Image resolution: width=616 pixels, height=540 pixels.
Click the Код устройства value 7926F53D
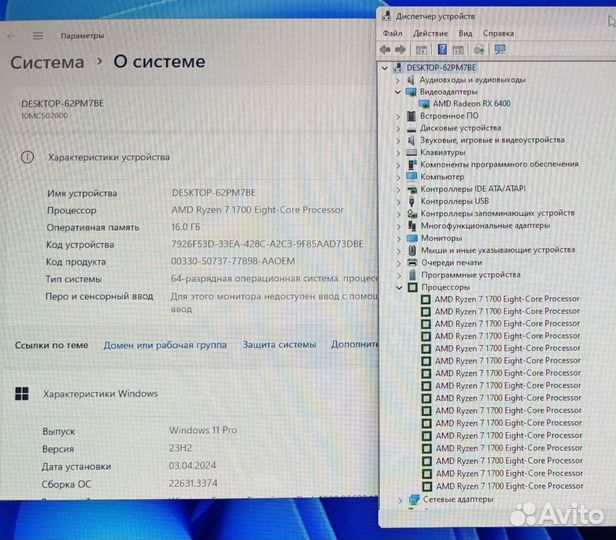[x=267, y=244]
